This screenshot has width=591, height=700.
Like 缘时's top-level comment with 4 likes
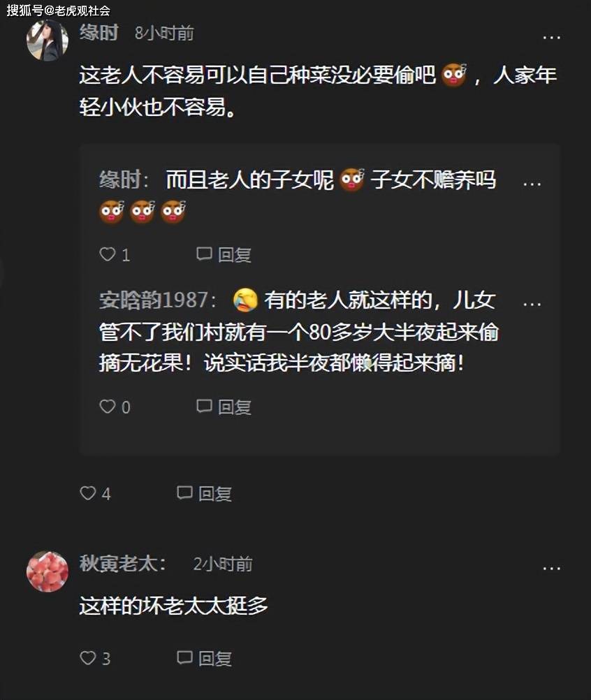(88, 493)
